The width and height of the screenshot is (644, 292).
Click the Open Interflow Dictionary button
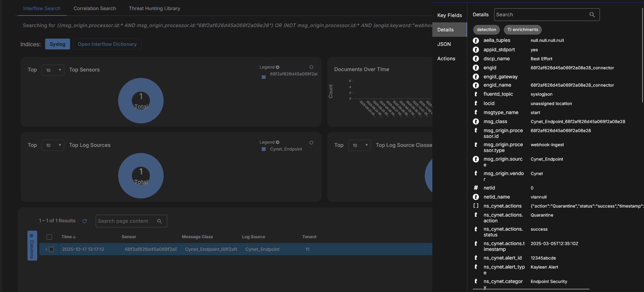(x=107, y=44)
